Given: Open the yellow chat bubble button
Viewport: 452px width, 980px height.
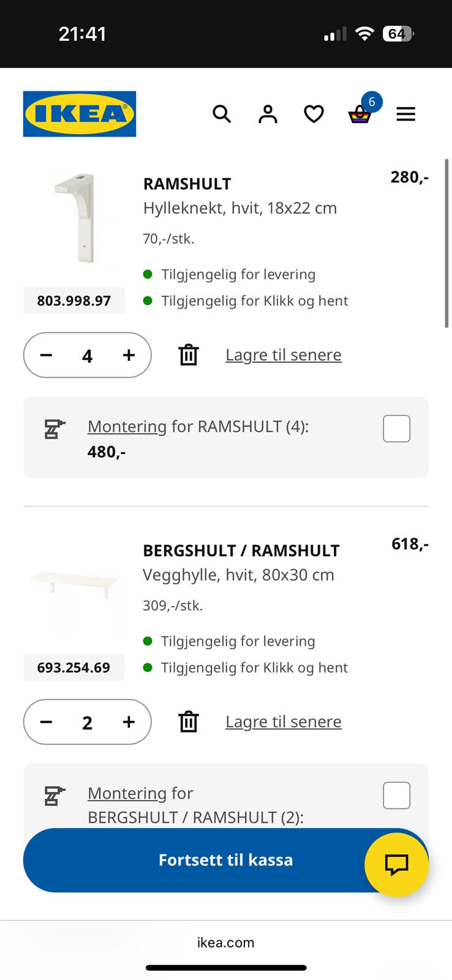Looking at the screenshot, I should tap(396, 864).
